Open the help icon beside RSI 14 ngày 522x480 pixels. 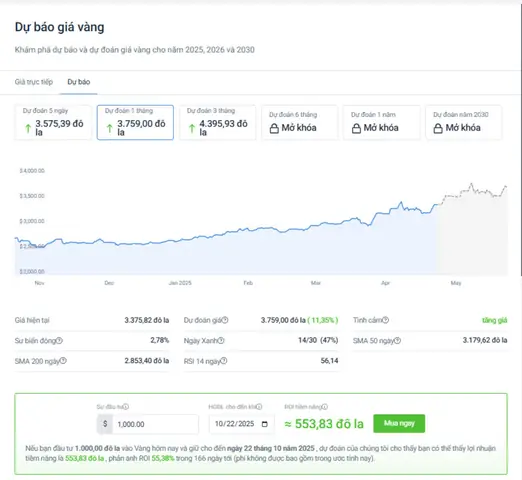click(x=224, y=361)
